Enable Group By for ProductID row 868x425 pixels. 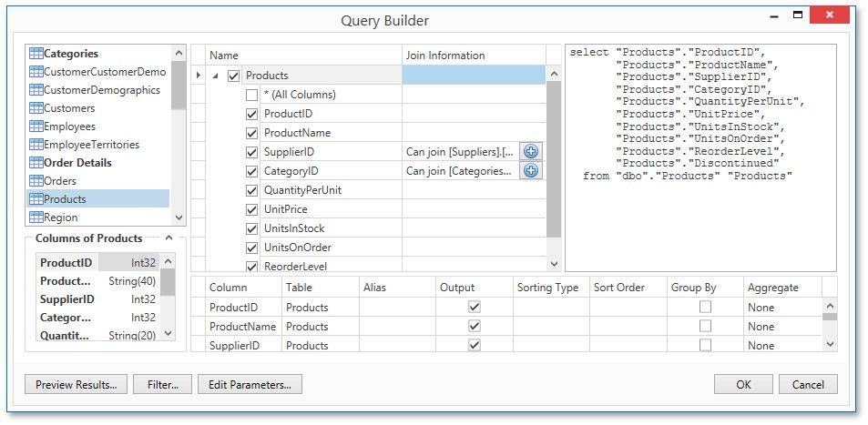click(x=705, y=308)
